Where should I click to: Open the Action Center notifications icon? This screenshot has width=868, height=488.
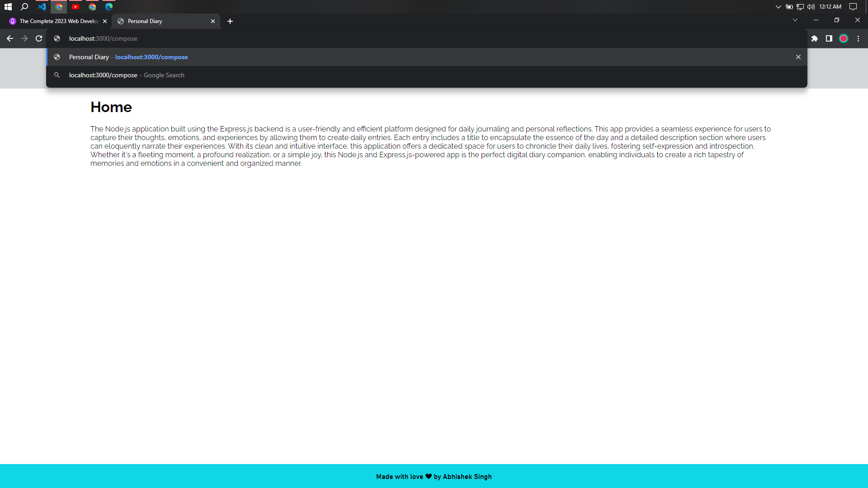point(854,7)
